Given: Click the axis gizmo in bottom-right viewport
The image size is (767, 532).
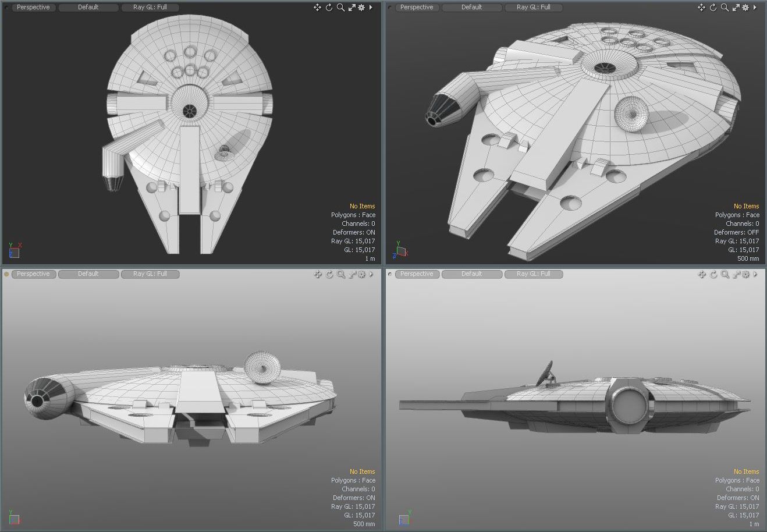Looking at the screenshot, I should [x=404, y=518].
